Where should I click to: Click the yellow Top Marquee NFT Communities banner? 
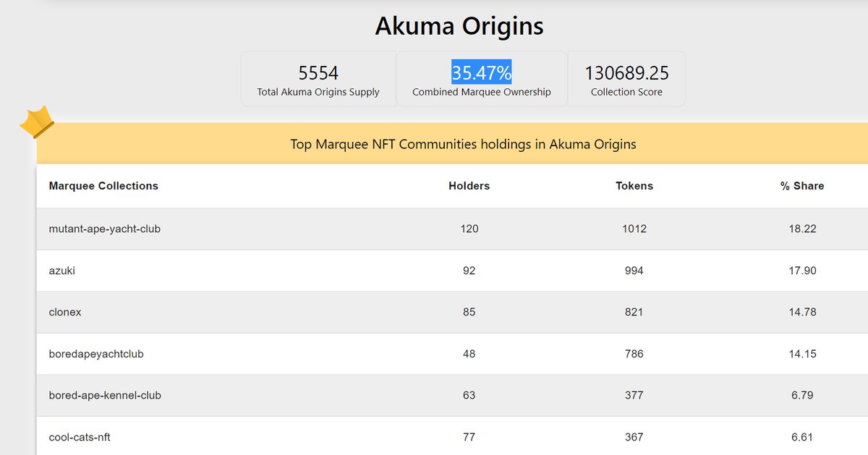[452, 144]
